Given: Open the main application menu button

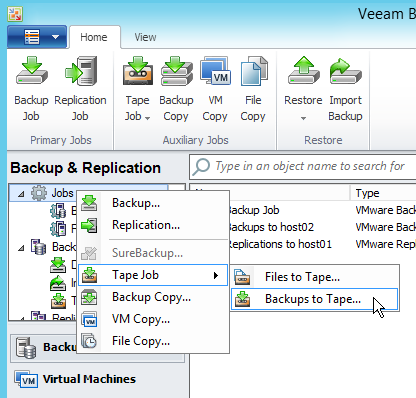Looking at the screenshot, I should pos(37,37).
